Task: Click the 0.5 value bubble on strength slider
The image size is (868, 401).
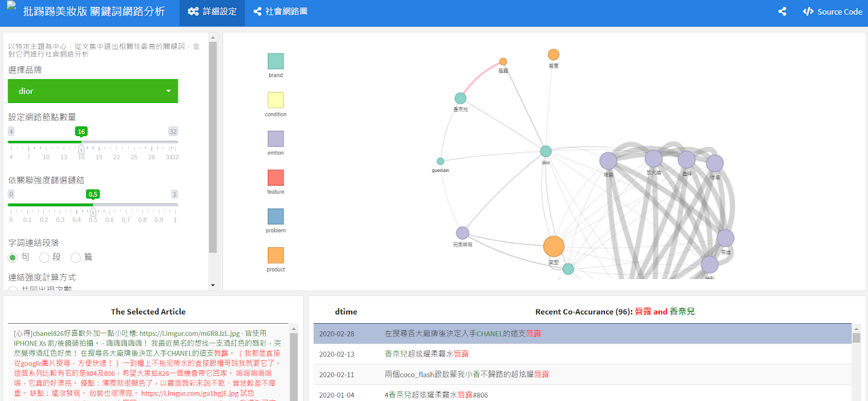Action: coord(93,194)
